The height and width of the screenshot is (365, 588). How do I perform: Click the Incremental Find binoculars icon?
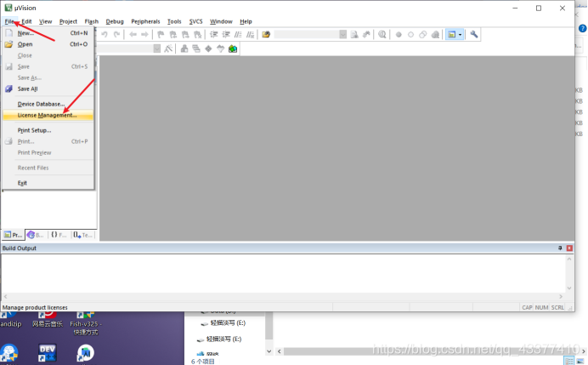pyautogui.click(x=366, y=35)
